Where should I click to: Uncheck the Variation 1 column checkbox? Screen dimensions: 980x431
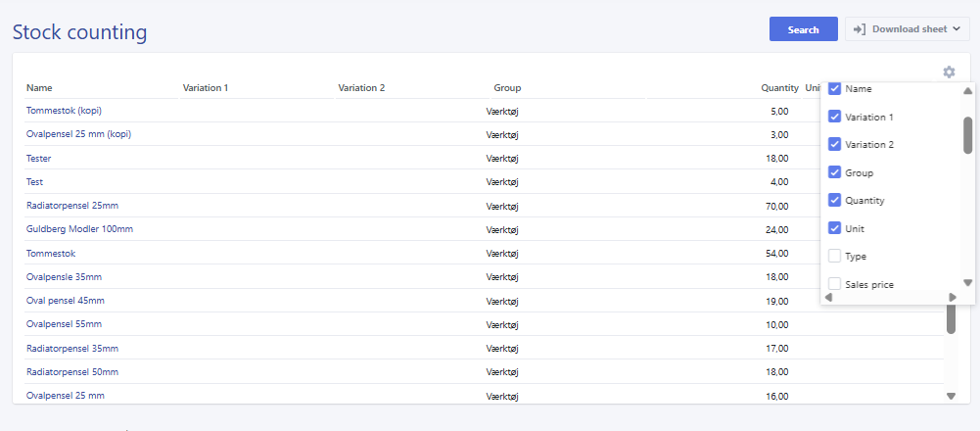point(835,117)
